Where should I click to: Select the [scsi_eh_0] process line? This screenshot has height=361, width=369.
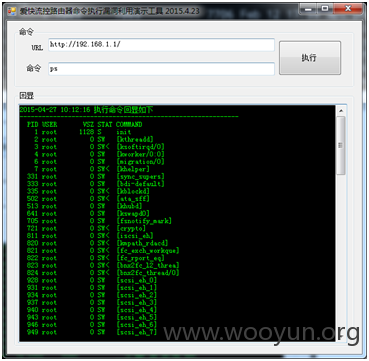point(92,280)
